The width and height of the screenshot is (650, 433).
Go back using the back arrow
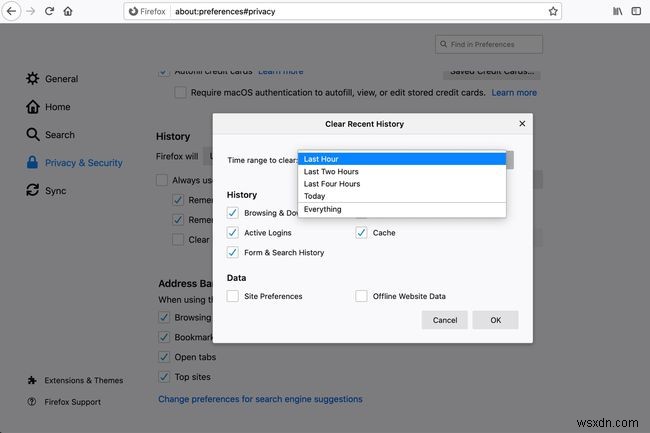pos(11,11)
